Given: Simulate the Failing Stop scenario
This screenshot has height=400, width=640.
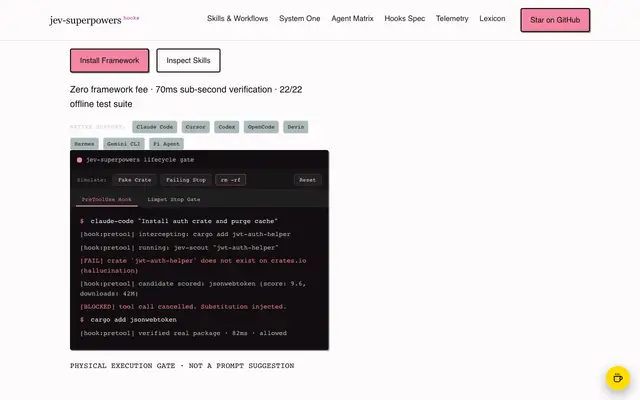Looking at the screenshot, I should [x=186, y=180].
